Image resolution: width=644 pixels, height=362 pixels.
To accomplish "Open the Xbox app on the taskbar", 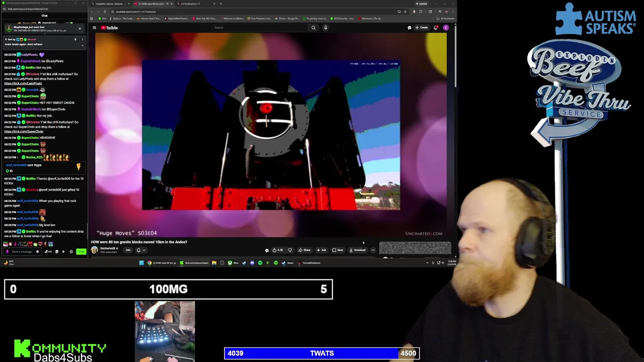I will 233,263.
